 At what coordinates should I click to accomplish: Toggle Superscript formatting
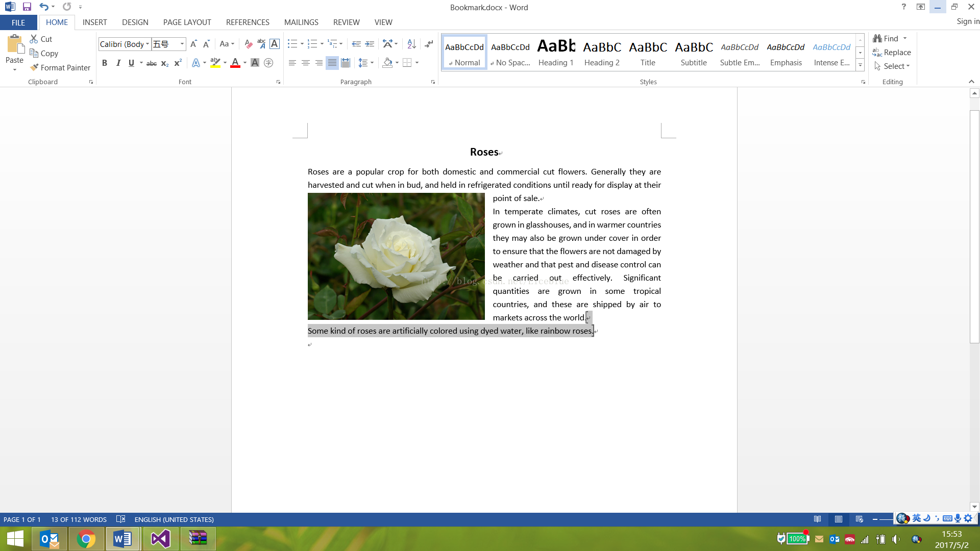pos(178,63)
